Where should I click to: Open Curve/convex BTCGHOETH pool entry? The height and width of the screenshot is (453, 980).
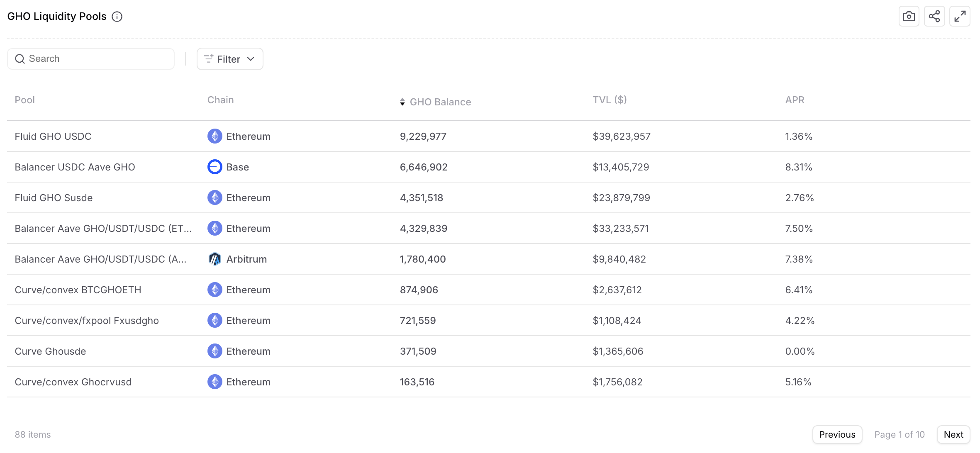78,290
